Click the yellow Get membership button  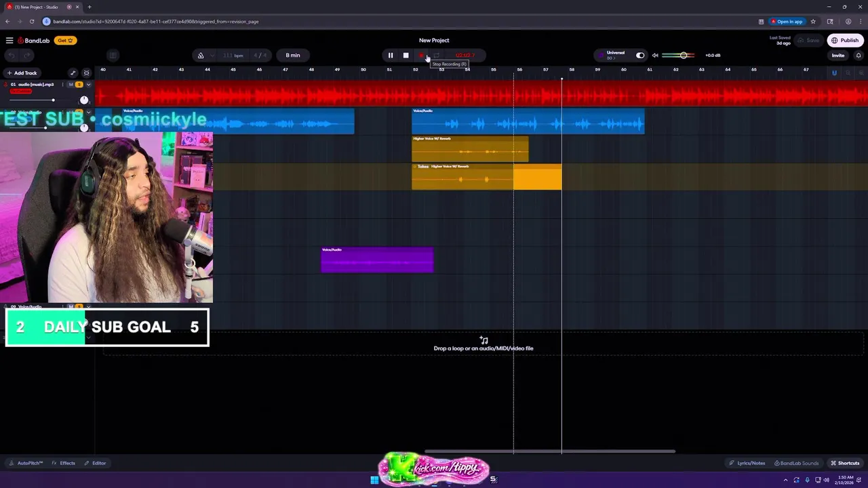[64, 41]
